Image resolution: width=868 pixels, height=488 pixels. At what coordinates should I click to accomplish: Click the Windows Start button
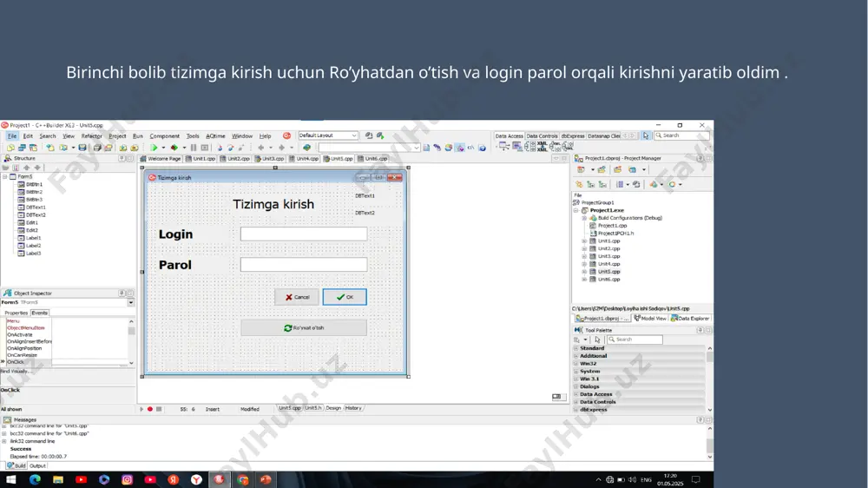pyautogui.click(x=11, y=479)
